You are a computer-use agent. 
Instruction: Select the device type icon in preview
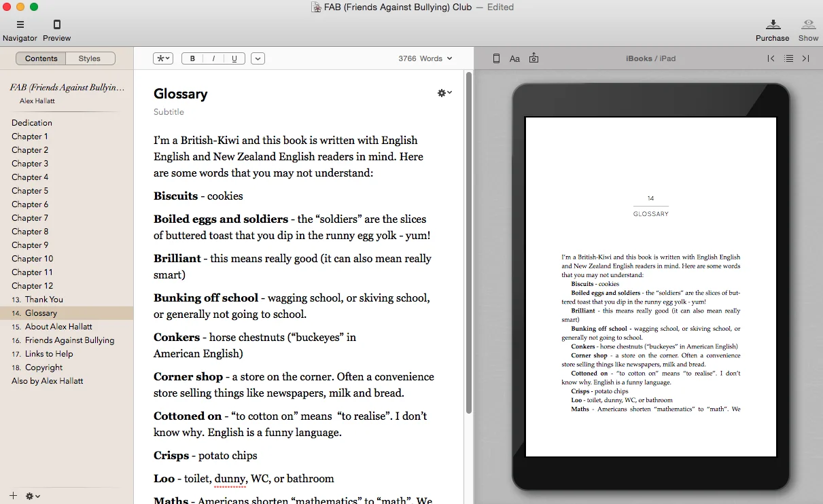click(x=496, y=58)
